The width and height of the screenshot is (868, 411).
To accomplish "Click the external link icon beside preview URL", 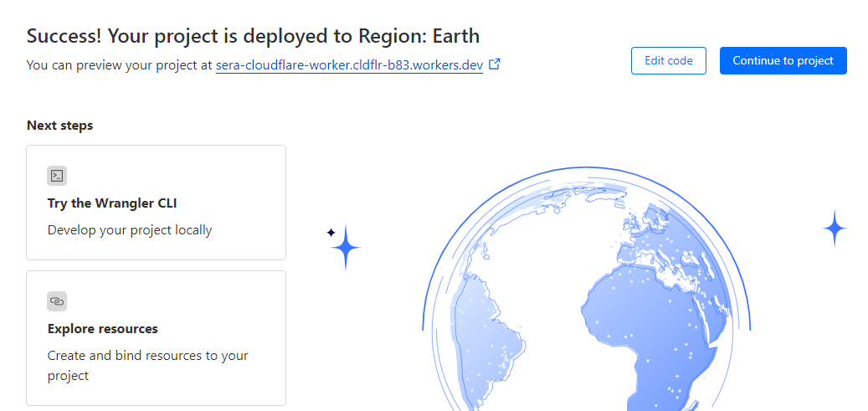I will click(x=495, y=64).
